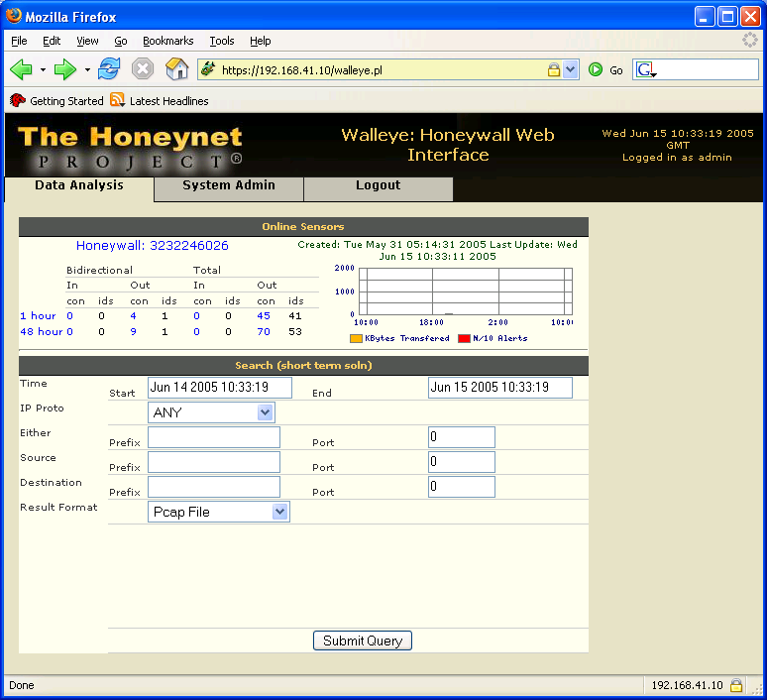
Task: Click the green Go button icon
Action: pos(596,70)
